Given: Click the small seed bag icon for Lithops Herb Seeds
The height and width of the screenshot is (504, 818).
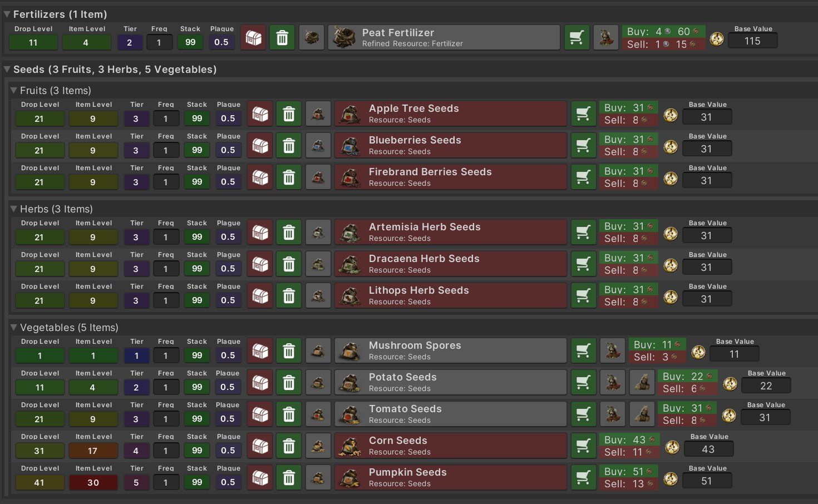Looking at the screenshot, I should point(318,296).
